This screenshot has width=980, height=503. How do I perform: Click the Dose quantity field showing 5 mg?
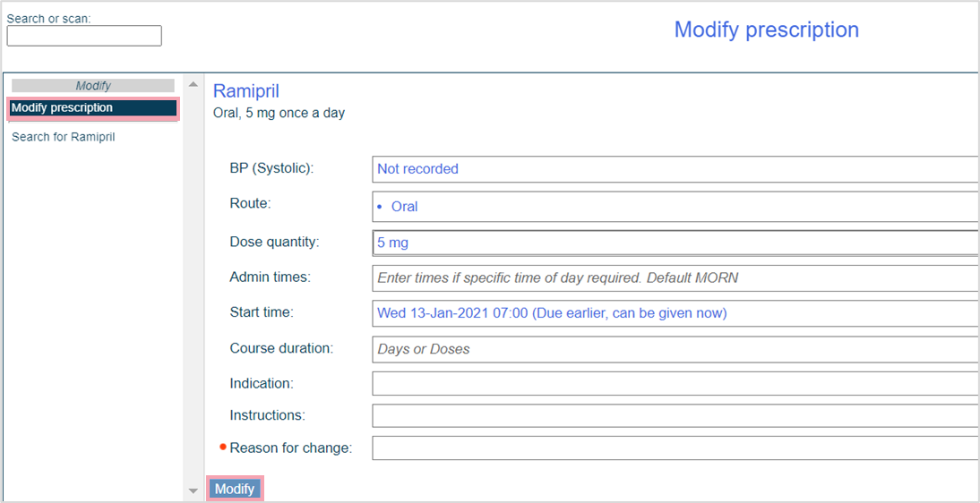[x=674, y=243]
